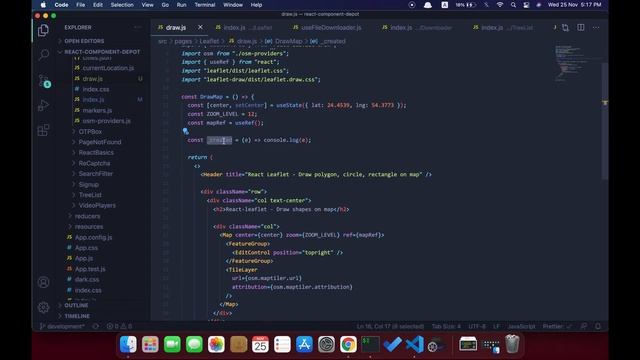Expand the SearchFilter folder
The width and height of the screenshot is (640, 360).
96,173
